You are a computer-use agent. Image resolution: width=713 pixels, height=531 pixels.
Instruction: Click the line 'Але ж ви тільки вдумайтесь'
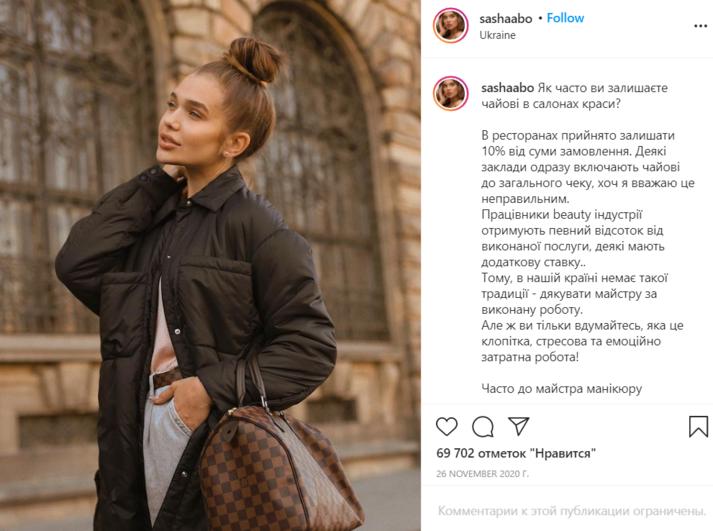[582, 326]
